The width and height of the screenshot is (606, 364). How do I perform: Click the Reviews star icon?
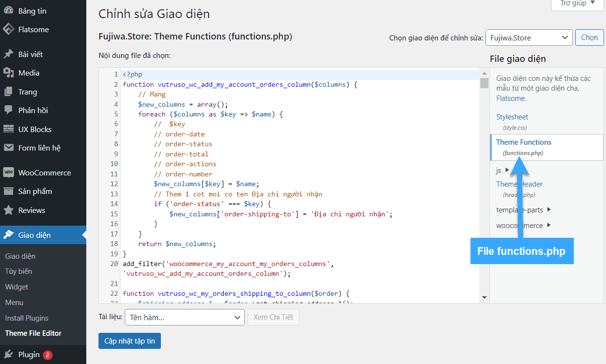click(x=9, y=210)
